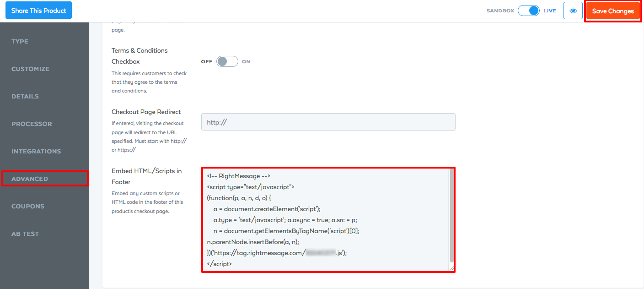
Task: Click the '(function(p, a, n, d, o) {' line
Action: pos(239,198)
